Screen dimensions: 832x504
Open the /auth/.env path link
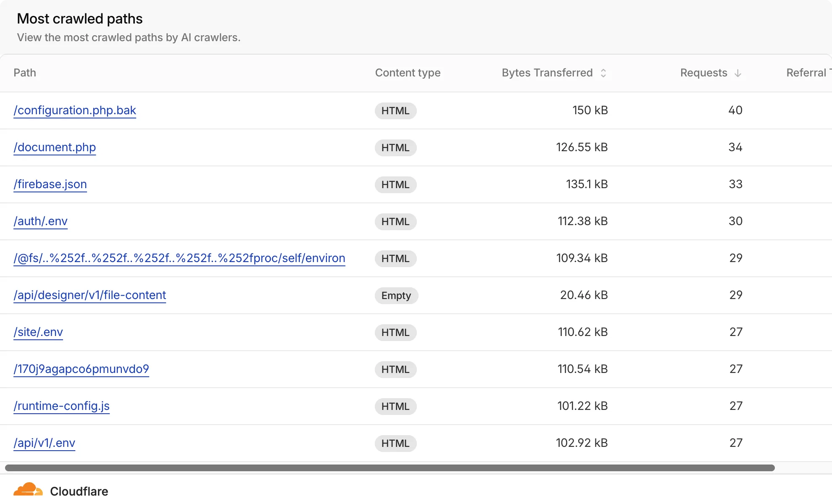coord(40,221)
